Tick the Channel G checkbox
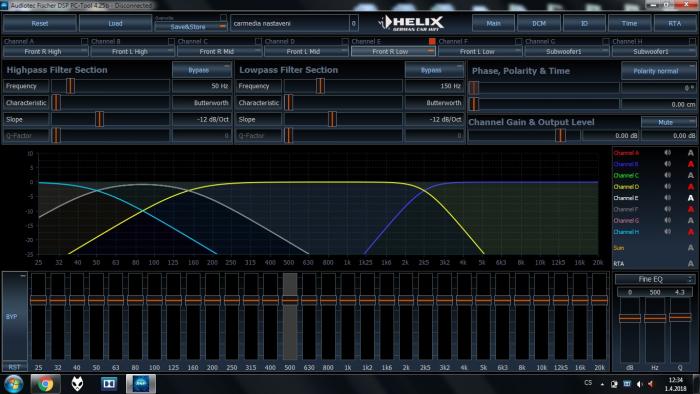Viewport: 700px width, 394px height. 605,41
